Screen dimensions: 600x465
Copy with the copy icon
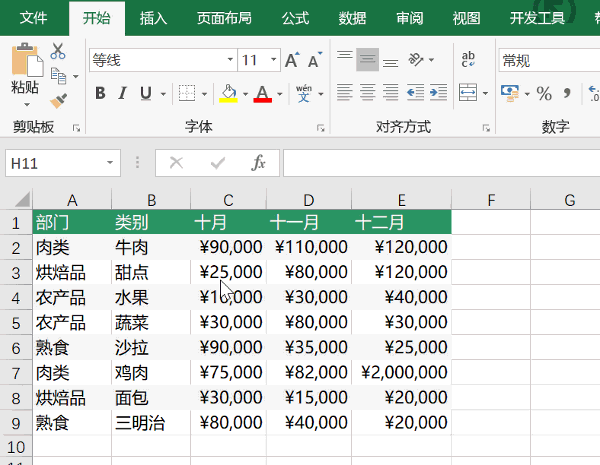(x=59, y=76)
